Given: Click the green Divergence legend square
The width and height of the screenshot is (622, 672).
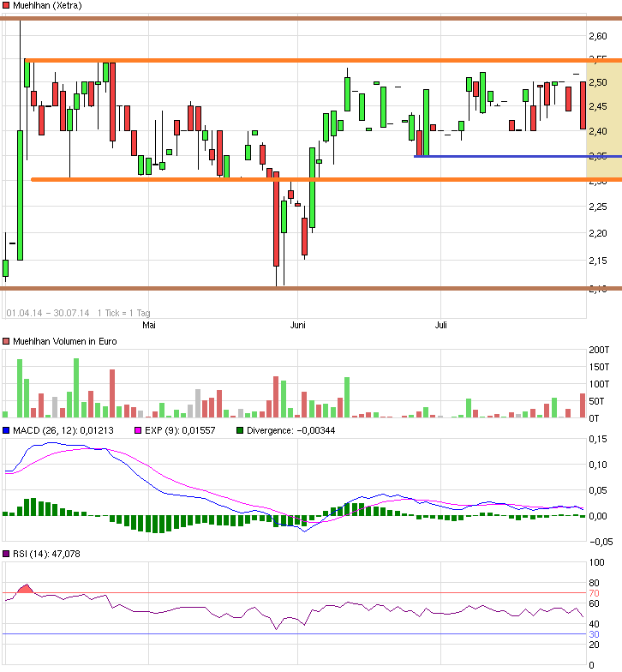Looking at the screenshot, I should 240,430.
